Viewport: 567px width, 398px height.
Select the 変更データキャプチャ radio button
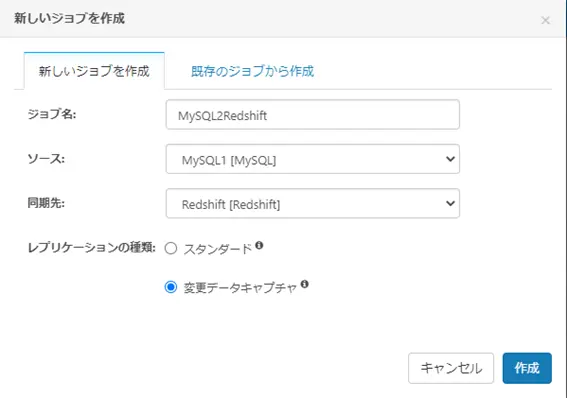tap(171, 287)
